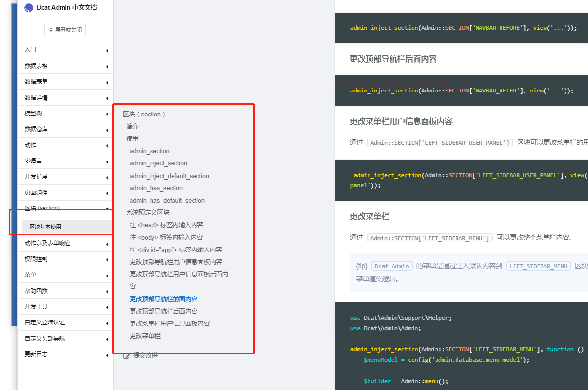Jump to 往 <head> 标签内输入内容

tap(166, 225)
